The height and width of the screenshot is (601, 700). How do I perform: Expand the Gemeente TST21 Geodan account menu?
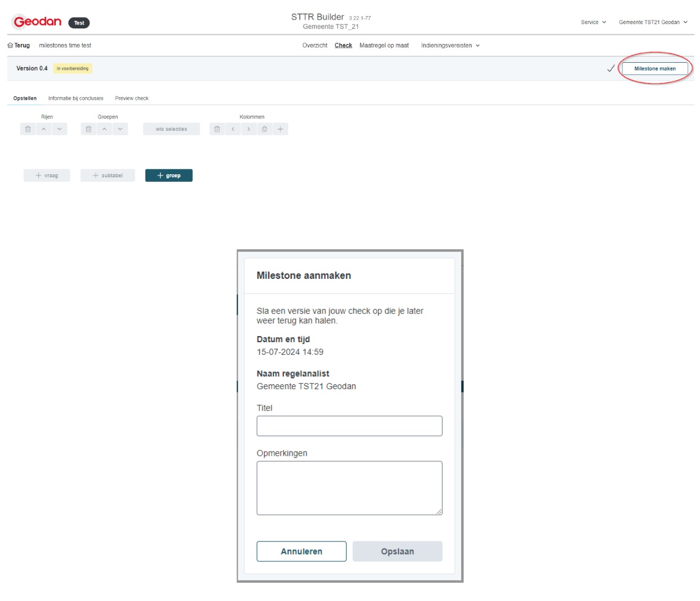pos(652,23)
